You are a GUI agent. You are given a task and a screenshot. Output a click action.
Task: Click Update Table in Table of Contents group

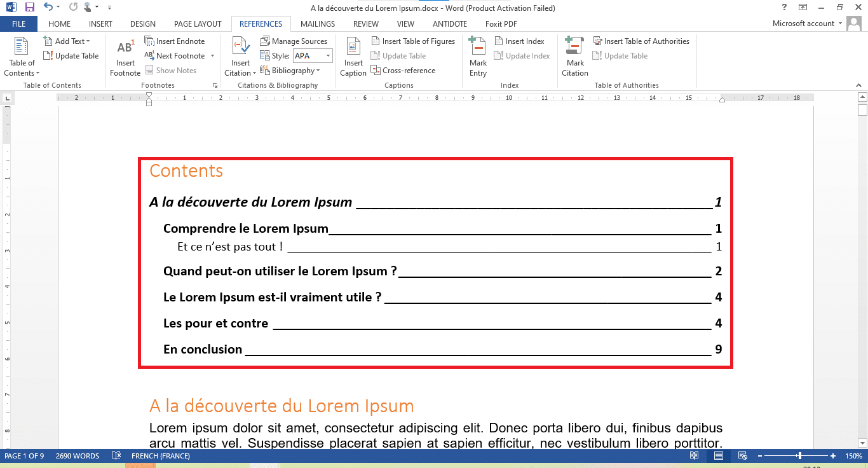click(x=71, y=56)
